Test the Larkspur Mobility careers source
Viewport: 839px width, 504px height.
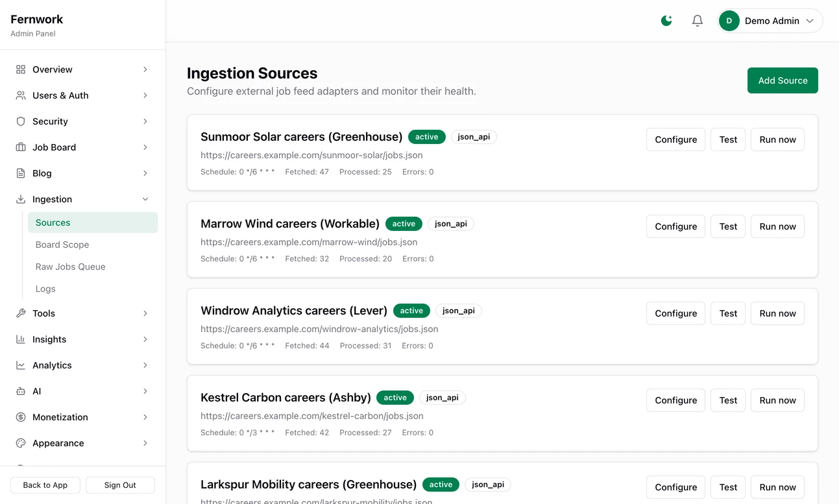728,487
